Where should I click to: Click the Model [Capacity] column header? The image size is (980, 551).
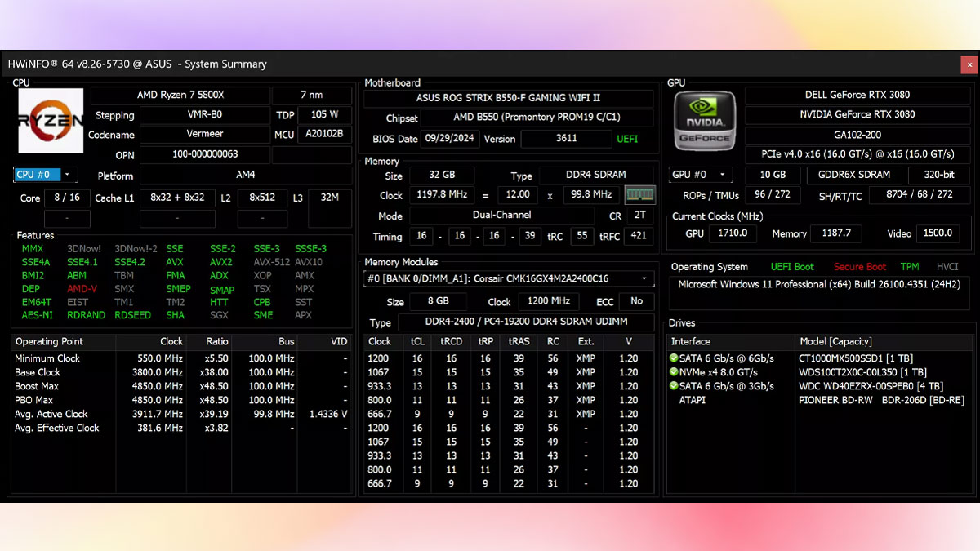tap(884, 341)
